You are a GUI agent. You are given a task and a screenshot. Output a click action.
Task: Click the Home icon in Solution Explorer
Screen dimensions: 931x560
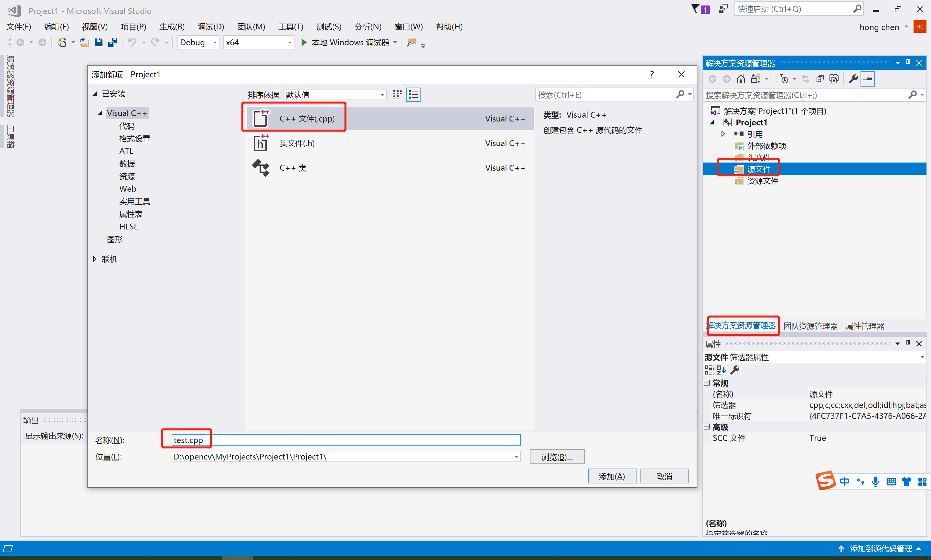coord(740,79)
